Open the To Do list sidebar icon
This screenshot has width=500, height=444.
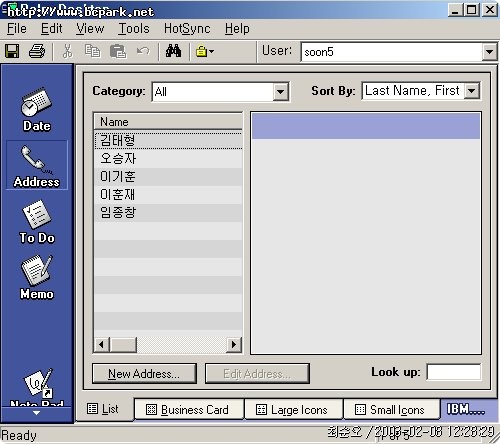(x=37, y=222)
